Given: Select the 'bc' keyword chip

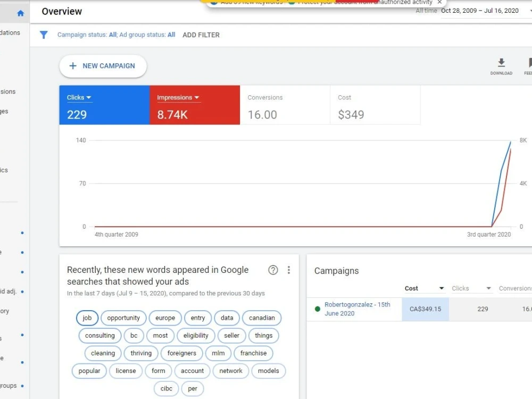Looking at the screenshot, I should coord(134,336).
